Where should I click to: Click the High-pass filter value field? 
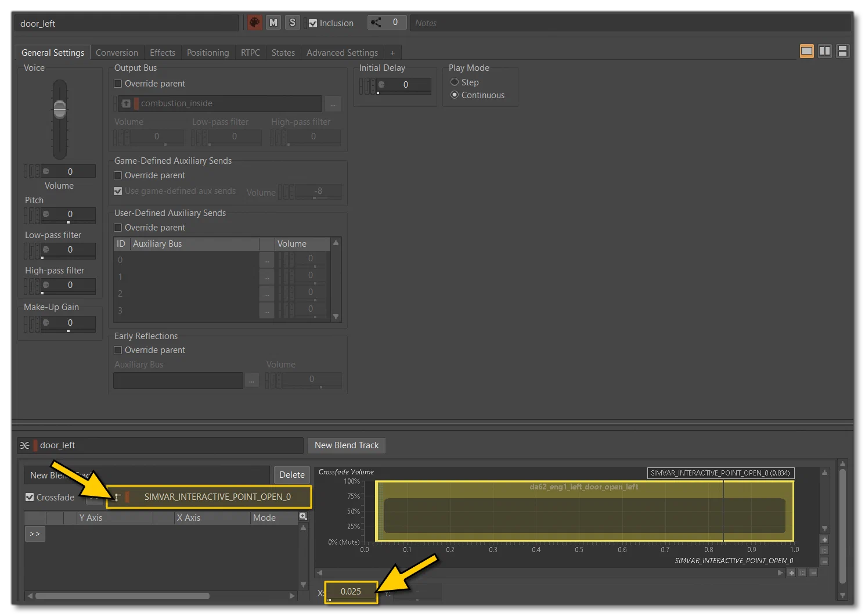(70, 285)
